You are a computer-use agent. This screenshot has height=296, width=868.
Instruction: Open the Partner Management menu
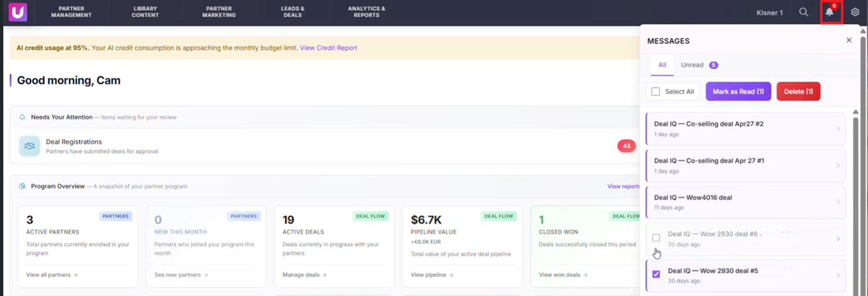point(71,12)
